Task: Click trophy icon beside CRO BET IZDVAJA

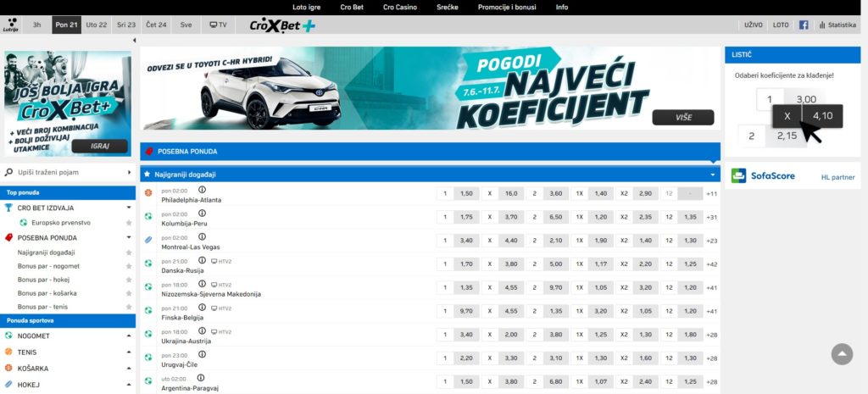Action: click(x=8, y=208)
